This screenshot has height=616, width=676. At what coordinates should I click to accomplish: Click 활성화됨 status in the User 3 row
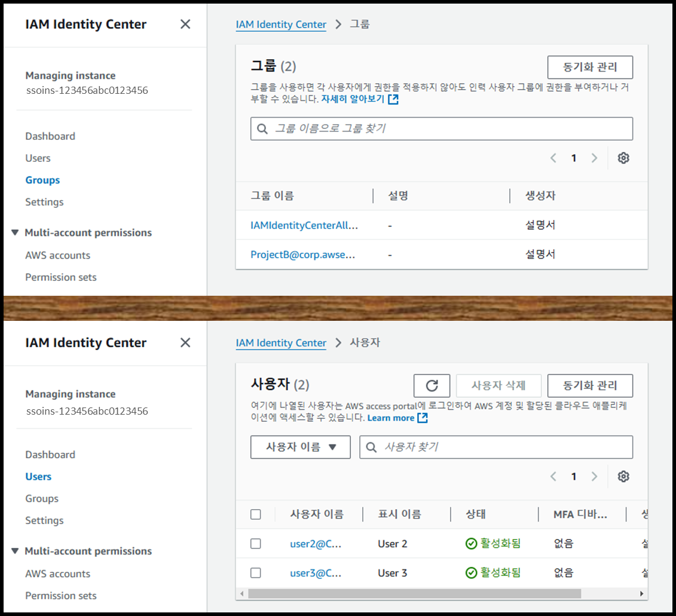point(493,573)
